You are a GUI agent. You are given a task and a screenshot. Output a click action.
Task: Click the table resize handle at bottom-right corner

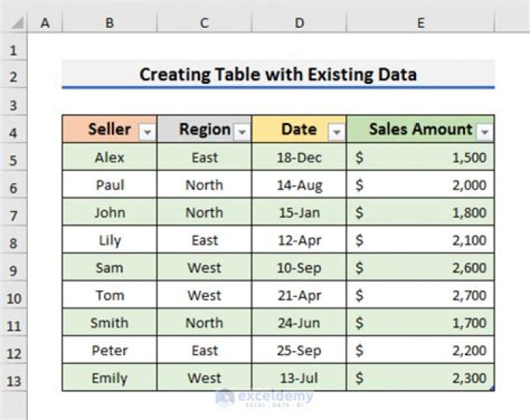tap(492, 389)
